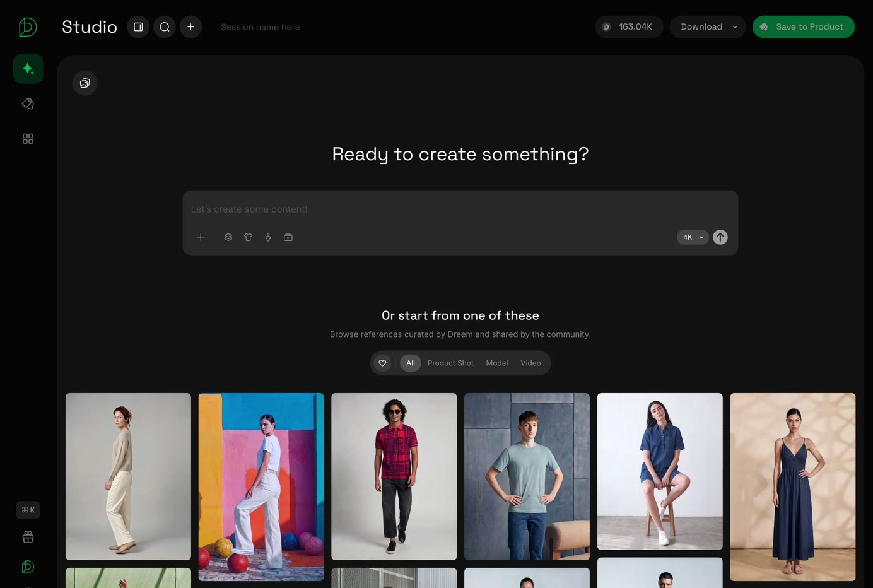Click the product box icon in prompt toolbar

pyautogui.click(x=288, y=237)
